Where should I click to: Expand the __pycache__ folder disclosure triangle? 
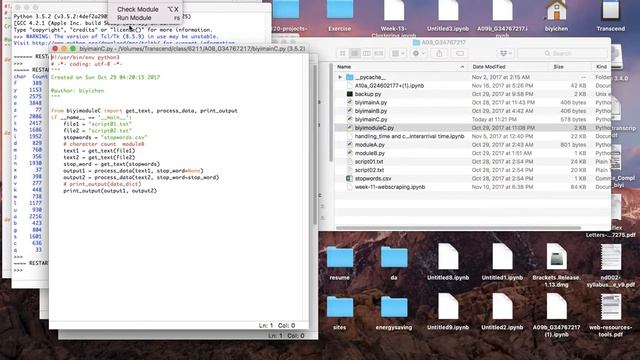(x=340, y=77)
